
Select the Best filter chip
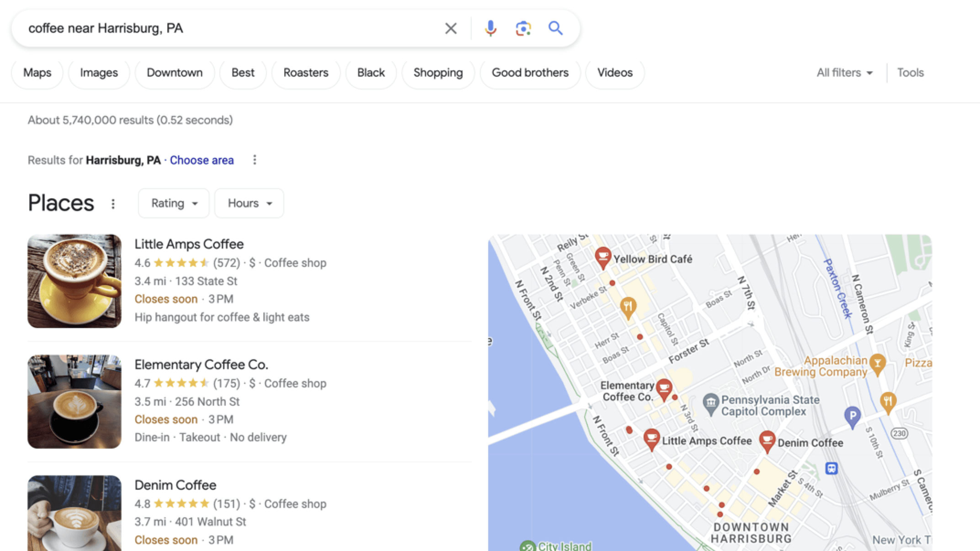coord(243,73)
